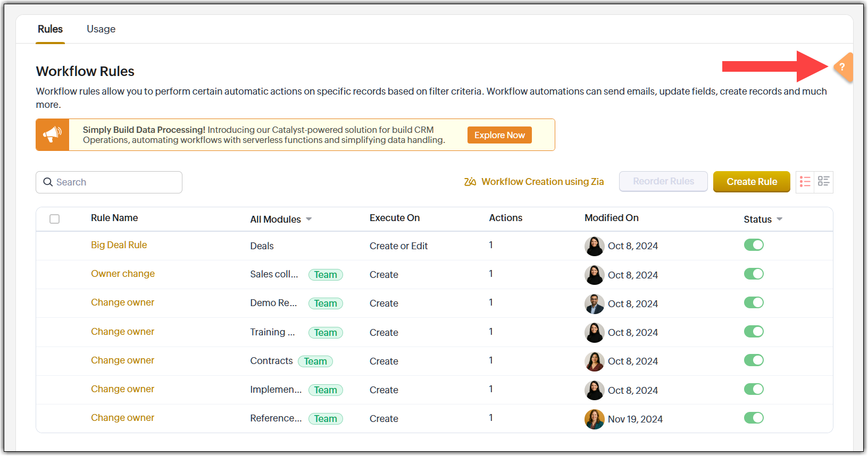
Task: Click the Zia icon beside Workflow Creation
Action: tap(470, 182)
